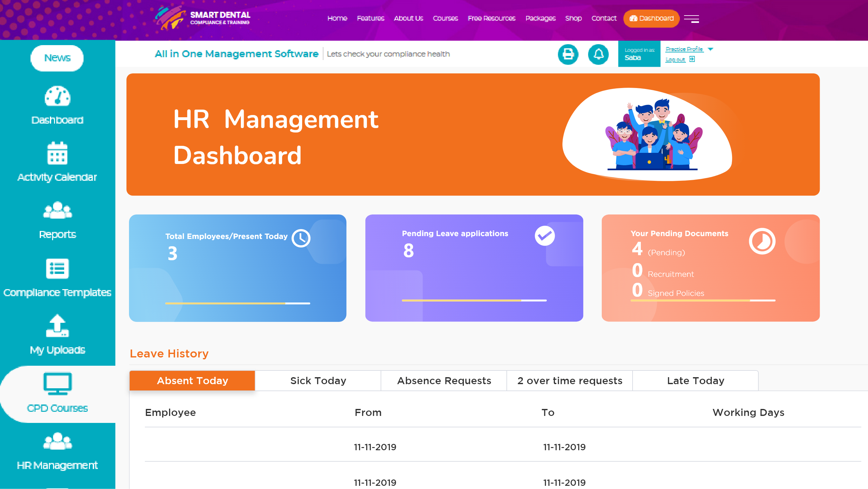This screenshot has height=489, width=868.
Task: Click the Dashboard button in navbar
Action: pyautogui.click(x=651, y=18)
